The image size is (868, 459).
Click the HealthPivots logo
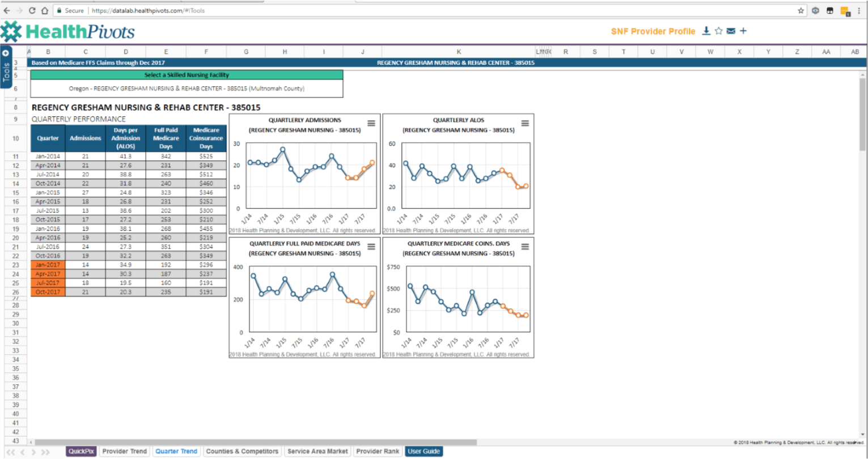[67, 31]
